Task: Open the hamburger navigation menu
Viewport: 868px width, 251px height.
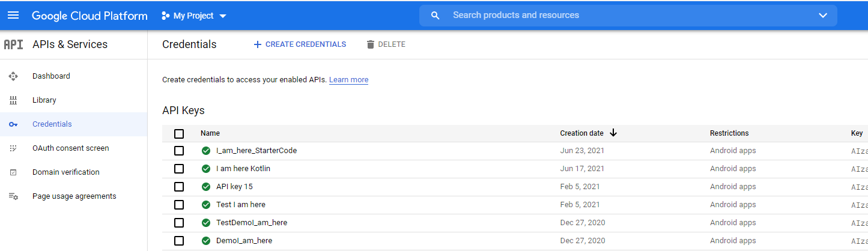Action: (x=13, y=15)
